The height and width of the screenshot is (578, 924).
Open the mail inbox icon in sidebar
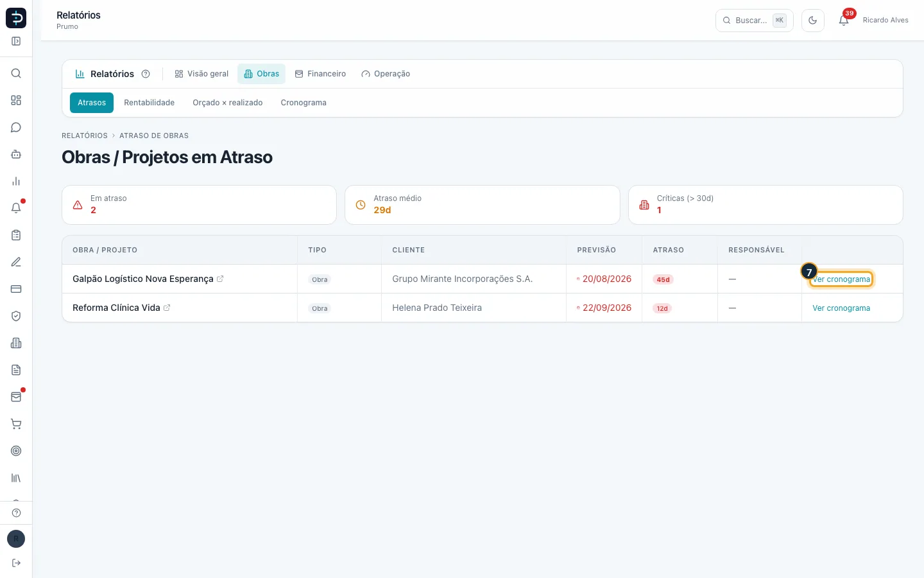[16, 397]
